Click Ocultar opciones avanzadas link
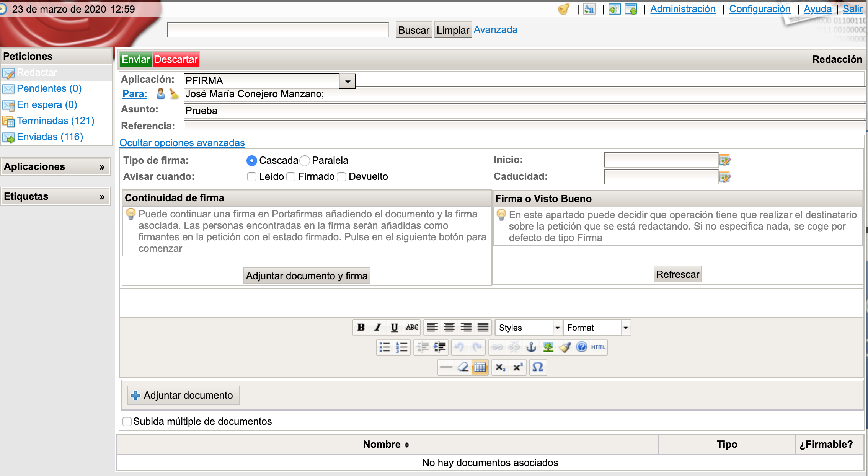This screenshot has width=868, height=476. [182, 143]
